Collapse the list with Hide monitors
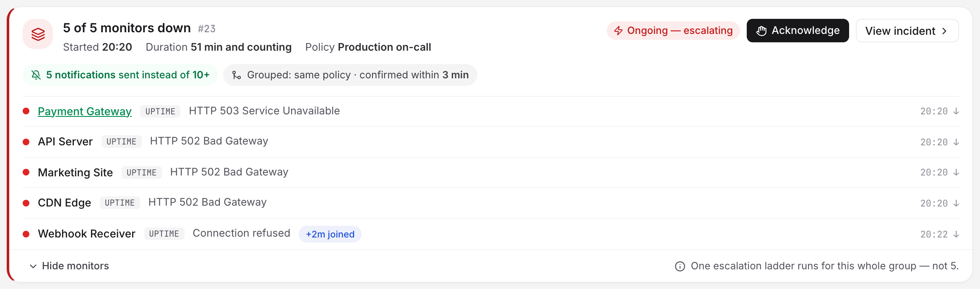The height and width of the screenshot is (289, 980). (69, 266)
